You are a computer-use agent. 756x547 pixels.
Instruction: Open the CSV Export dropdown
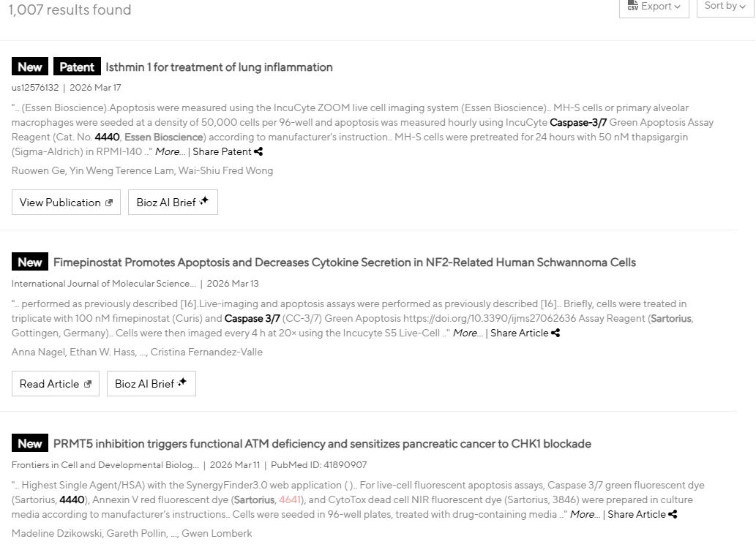click(654, 7)
